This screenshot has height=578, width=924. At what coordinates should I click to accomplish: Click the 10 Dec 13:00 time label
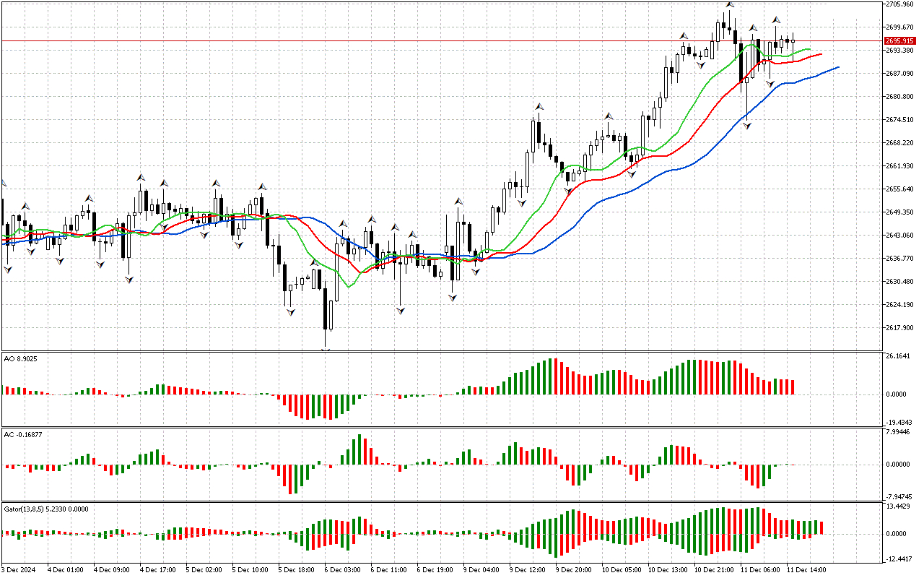668,570
